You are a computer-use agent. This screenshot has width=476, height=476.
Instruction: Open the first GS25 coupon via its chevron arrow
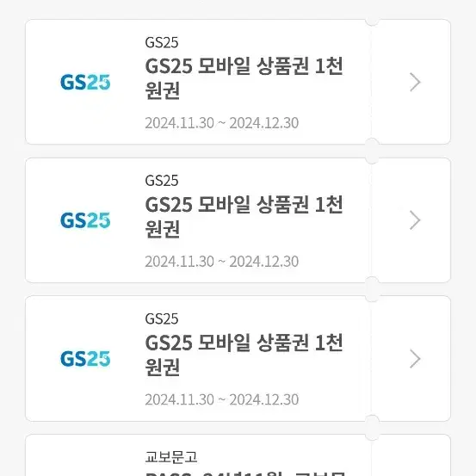coord(415,82)
